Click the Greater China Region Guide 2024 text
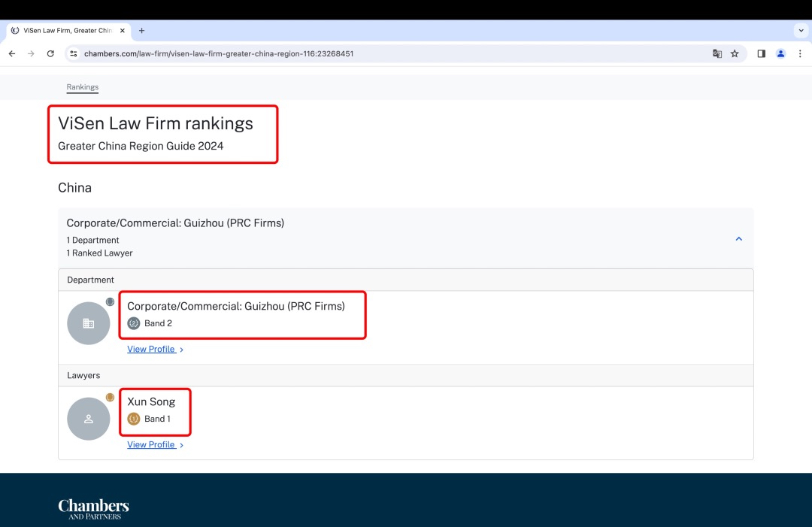This screenshot has width=812, height=527. (x=141, y=146)
